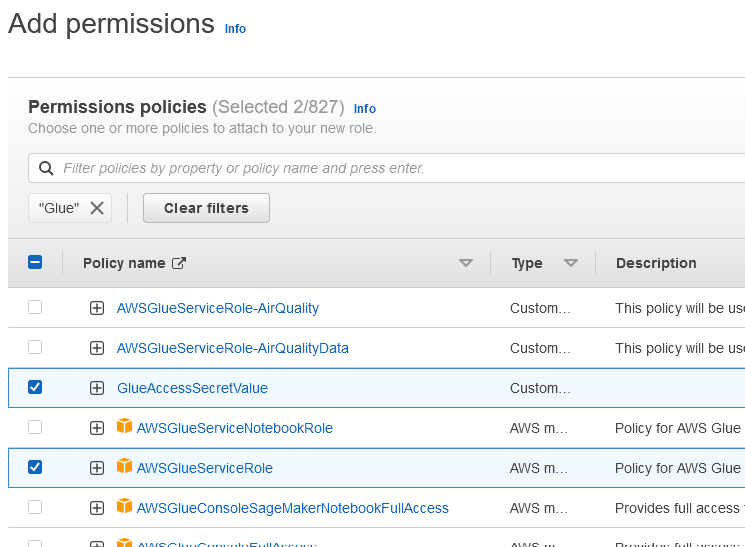Uncheck the GlueAccessSecretValue policy checkbox
Viewport: 745px width, 547px height.
(35, 387)
